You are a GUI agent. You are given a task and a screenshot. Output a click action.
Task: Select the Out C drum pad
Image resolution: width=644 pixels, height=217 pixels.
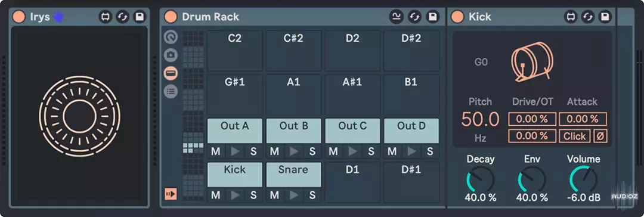click(x=352, y=131)
